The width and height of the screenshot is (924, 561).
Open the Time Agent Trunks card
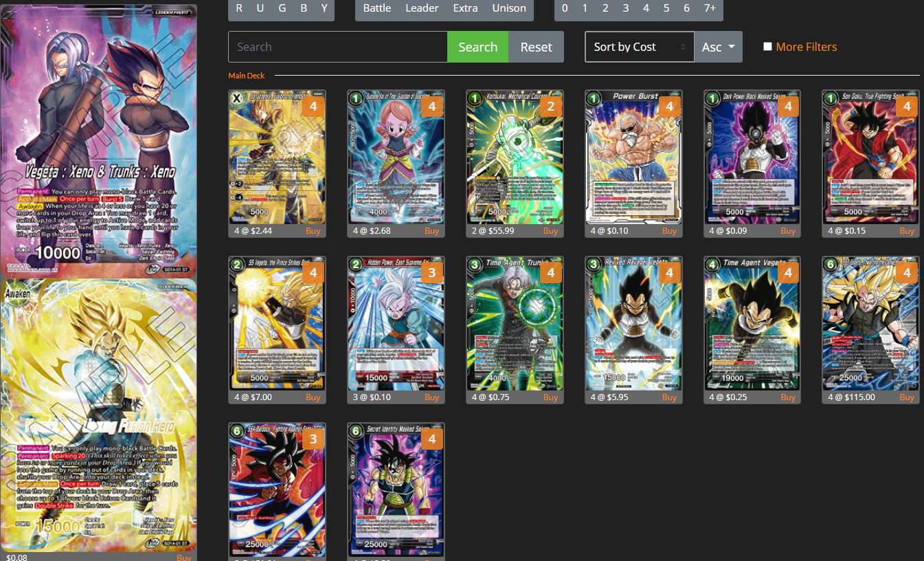(x=515, y=324)
